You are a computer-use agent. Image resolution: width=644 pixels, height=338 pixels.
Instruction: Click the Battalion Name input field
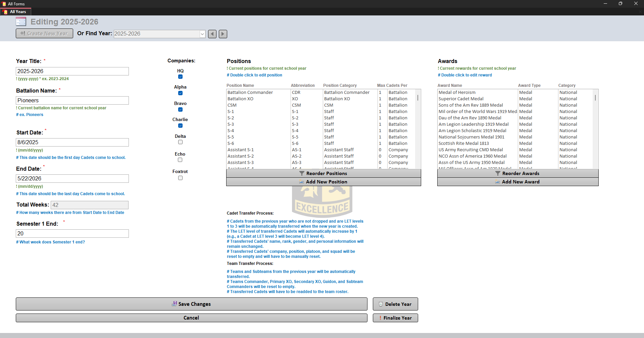[72, 100]
